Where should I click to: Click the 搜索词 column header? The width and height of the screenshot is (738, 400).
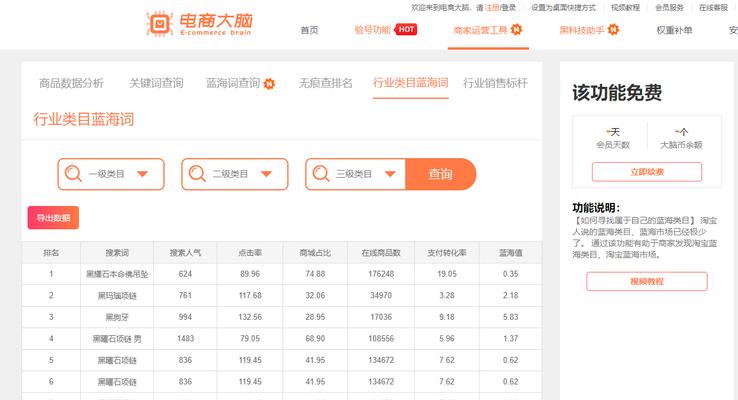click(x=117, y=253)
